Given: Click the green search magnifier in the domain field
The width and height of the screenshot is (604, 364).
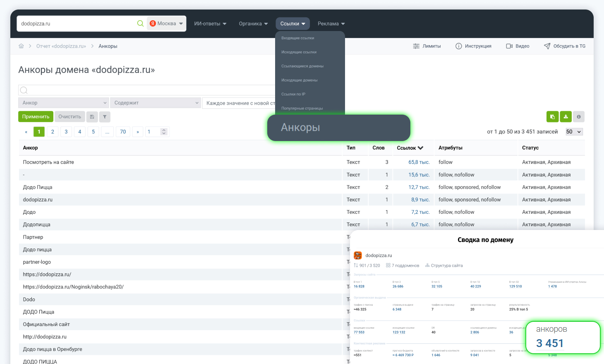Looking at the screenshot, I should click(140, 24).
